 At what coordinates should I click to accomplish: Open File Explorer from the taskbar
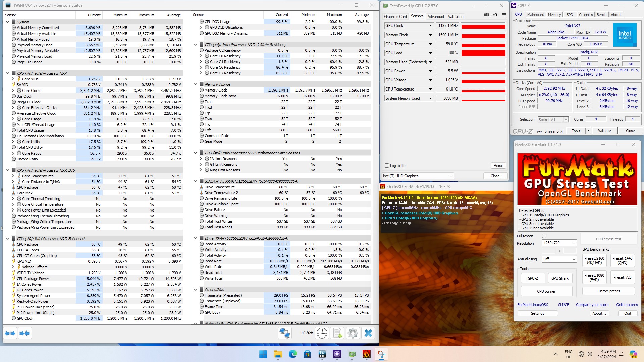click(x=278, y=354)
